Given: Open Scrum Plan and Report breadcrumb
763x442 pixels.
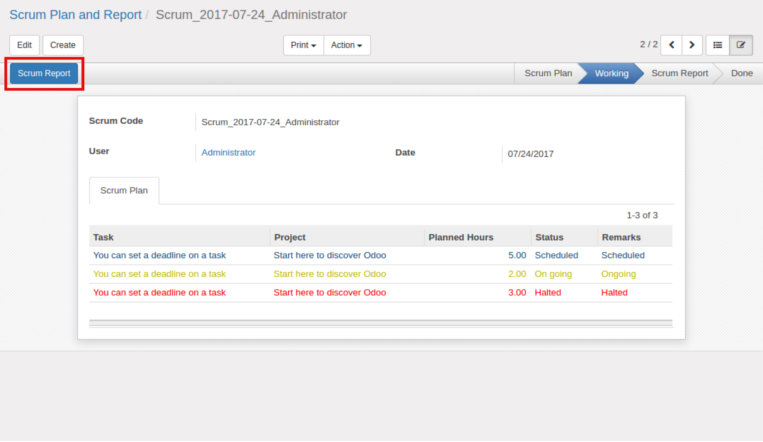Looking at the screenshot, I should [x=75, y=15].
